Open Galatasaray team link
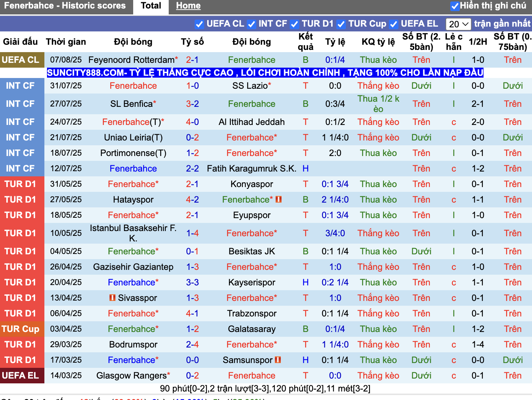Image resolution: width=532 pixels, height=400 pixels. (252, 329)
